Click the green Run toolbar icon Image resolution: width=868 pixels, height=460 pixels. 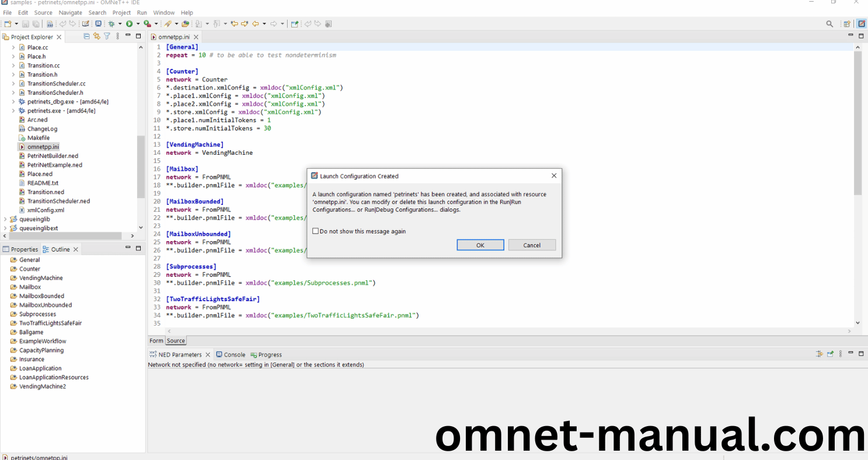click(x=129, y=24)
